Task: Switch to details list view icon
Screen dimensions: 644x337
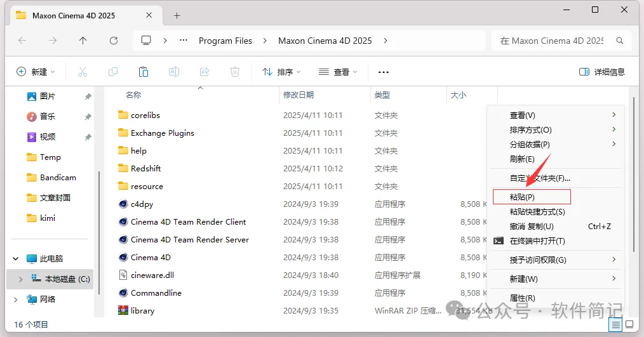Action: click(x=615, y=325)
